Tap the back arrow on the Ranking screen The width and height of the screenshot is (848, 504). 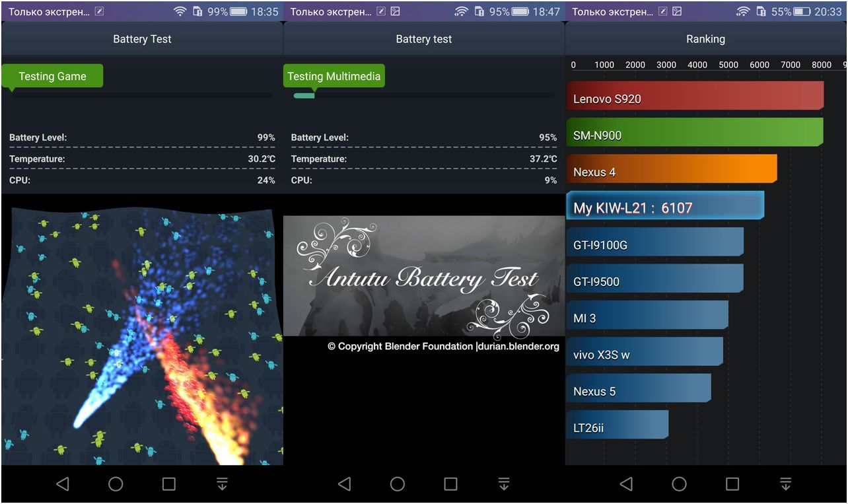point(626,484)
